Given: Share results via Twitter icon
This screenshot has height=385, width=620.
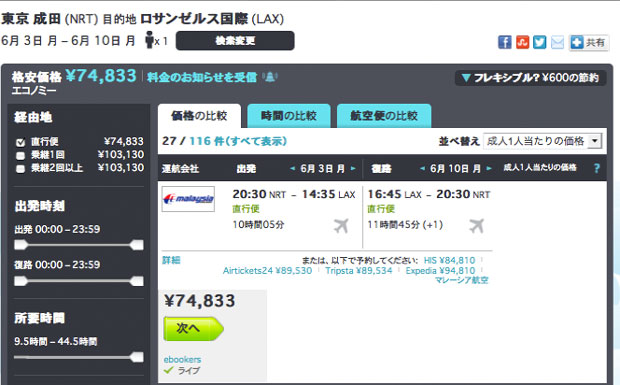Looking at the screenshot, I should [x=539, y=42].
